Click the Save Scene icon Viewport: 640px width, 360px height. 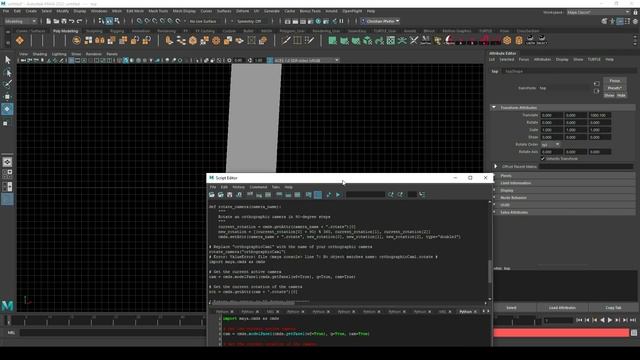point(64,21)
